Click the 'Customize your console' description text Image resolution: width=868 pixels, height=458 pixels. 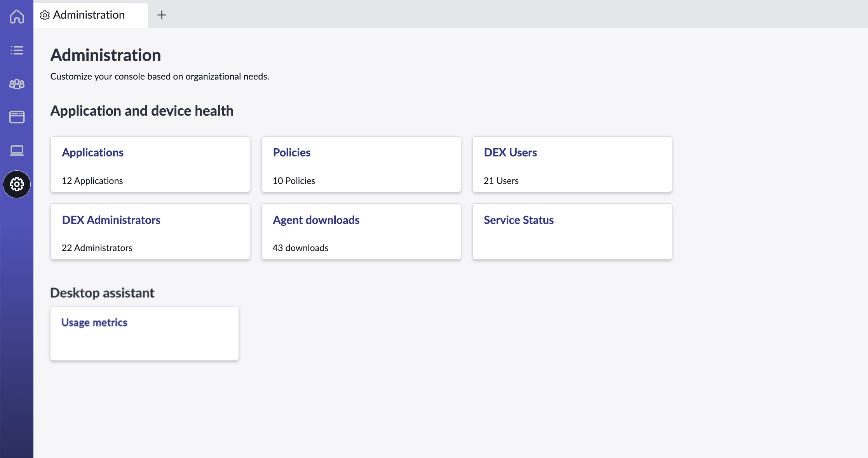(x=160, y=76)
